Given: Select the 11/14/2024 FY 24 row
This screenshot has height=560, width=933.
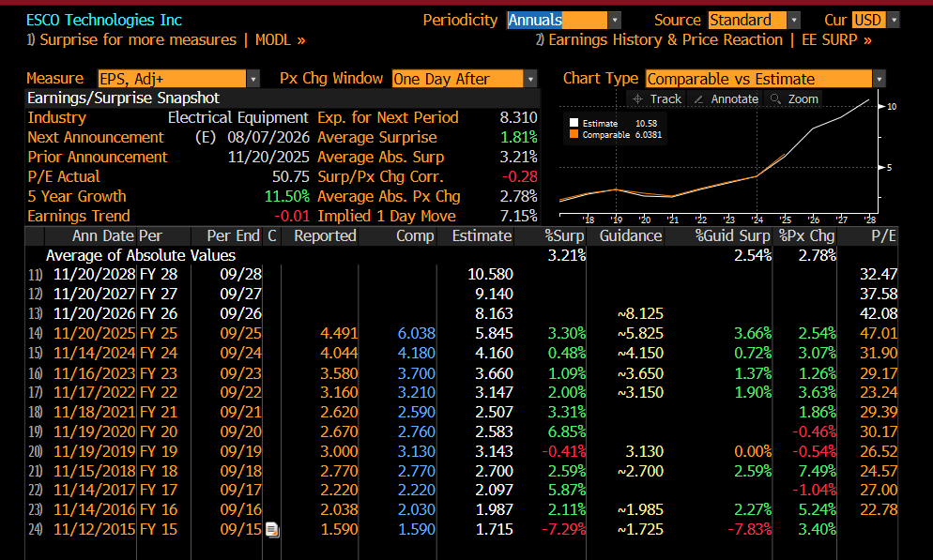Looking at the screenshot, I should [462, 353].
